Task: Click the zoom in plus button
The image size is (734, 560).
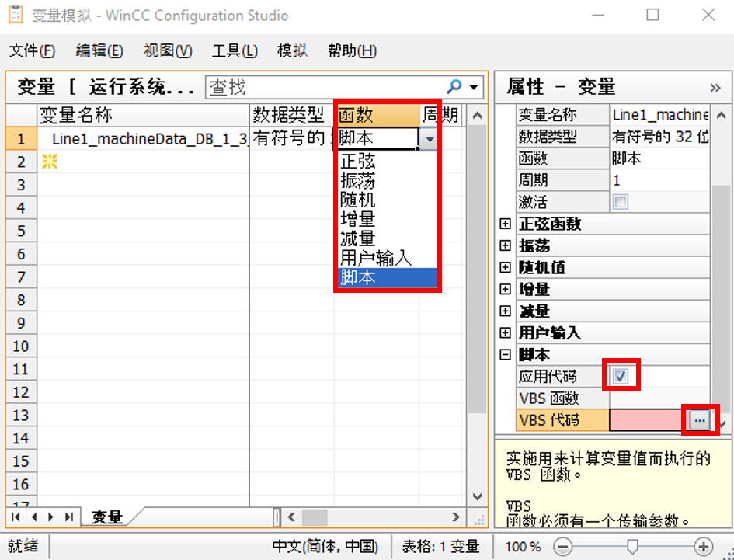Action: coord(703,546)
